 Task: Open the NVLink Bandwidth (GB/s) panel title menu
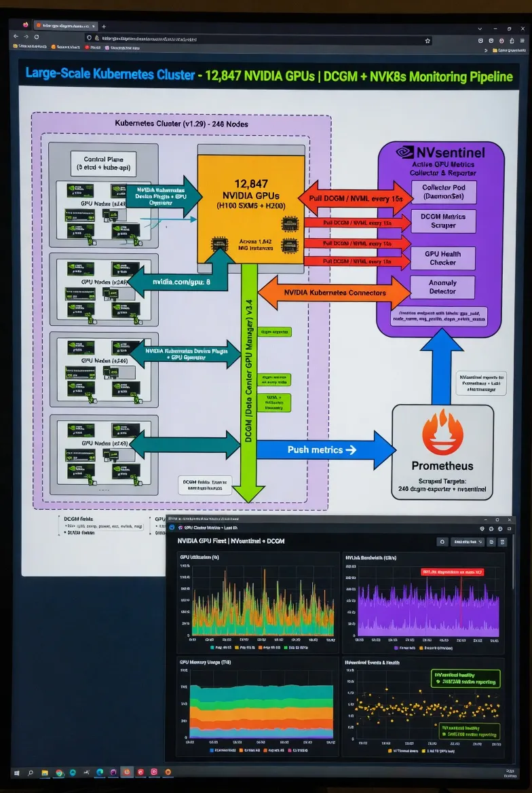tap(370, 558)
